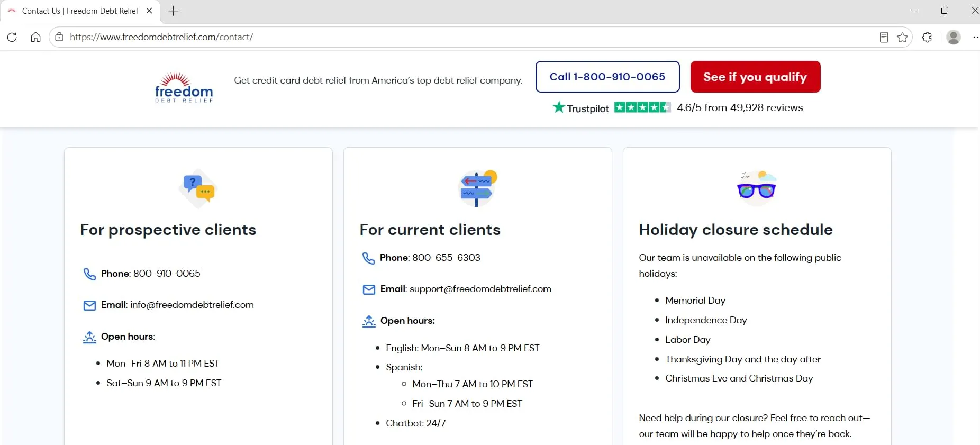980x445 pixels.
Task: Click the Labor Day list item
Action: click(688, 340)
